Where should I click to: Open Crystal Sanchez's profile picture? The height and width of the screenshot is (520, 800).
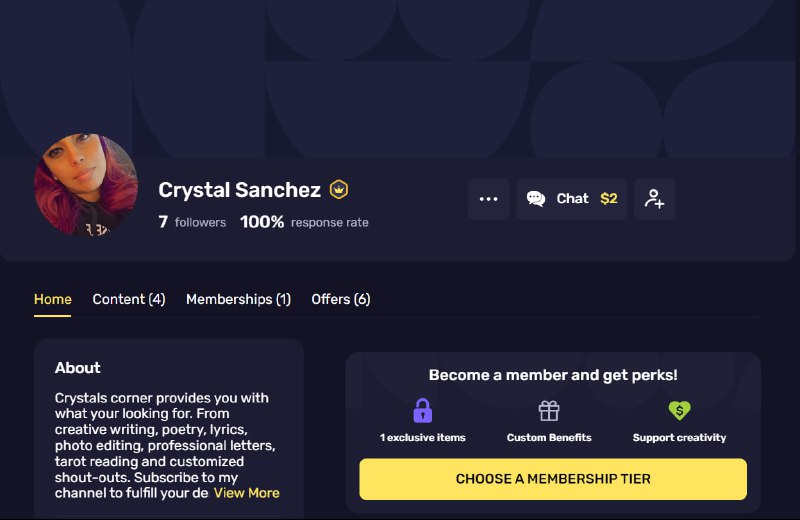click(86, 184)
